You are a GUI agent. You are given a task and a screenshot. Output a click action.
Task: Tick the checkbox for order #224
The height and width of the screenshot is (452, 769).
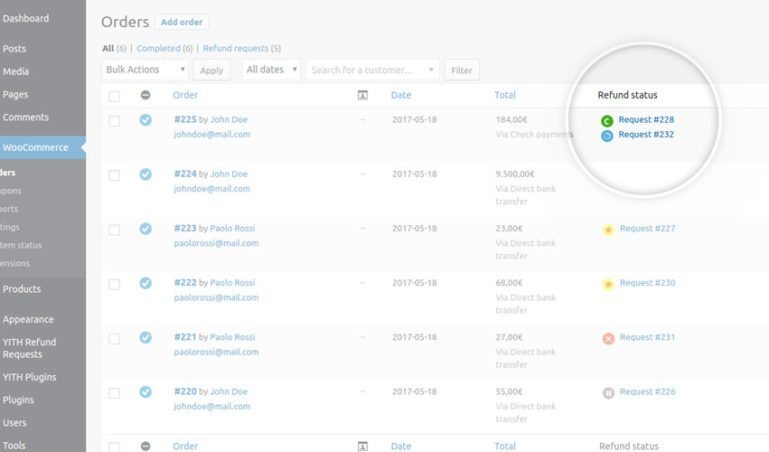114,175
